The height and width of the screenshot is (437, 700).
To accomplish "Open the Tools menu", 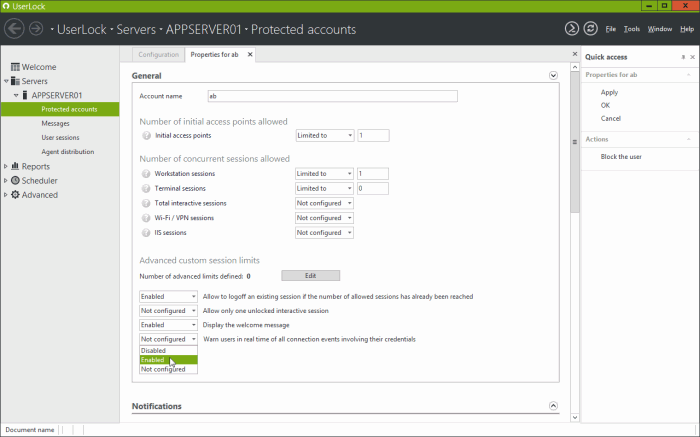I will pyautogui.click(x=631, y=29).
